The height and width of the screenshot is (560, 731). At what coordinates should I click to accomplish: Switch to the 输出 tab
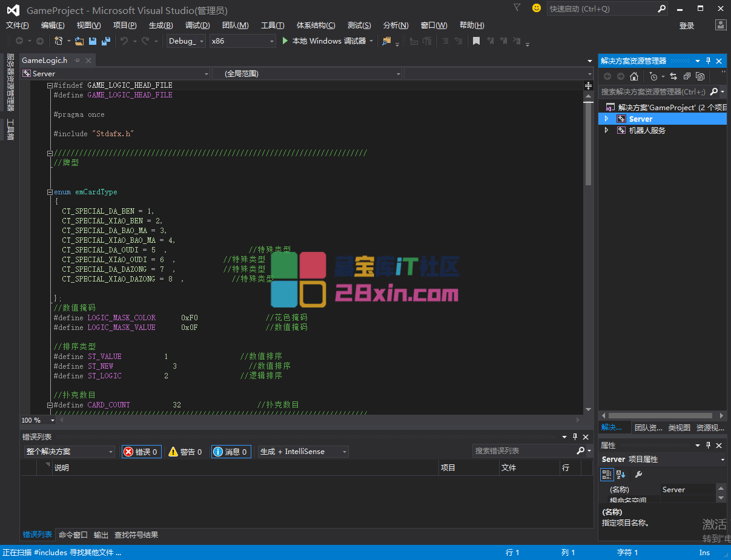point(101,535)
